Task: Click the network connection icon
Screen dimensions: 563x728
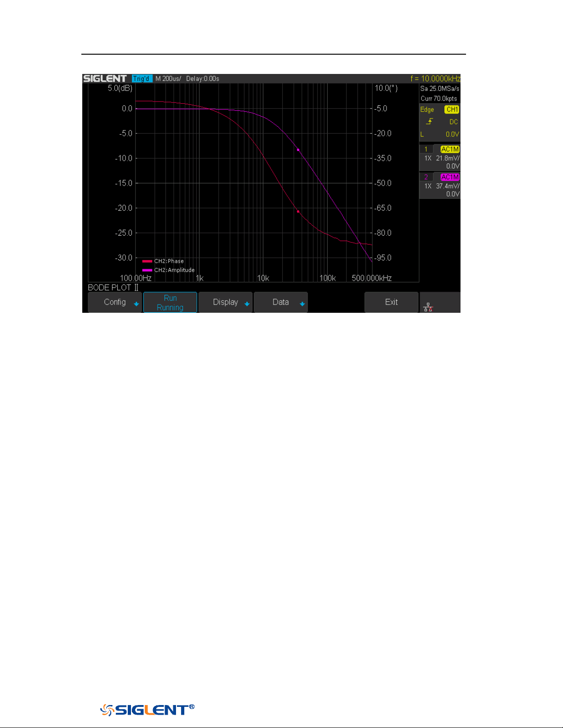Action: 428,307
